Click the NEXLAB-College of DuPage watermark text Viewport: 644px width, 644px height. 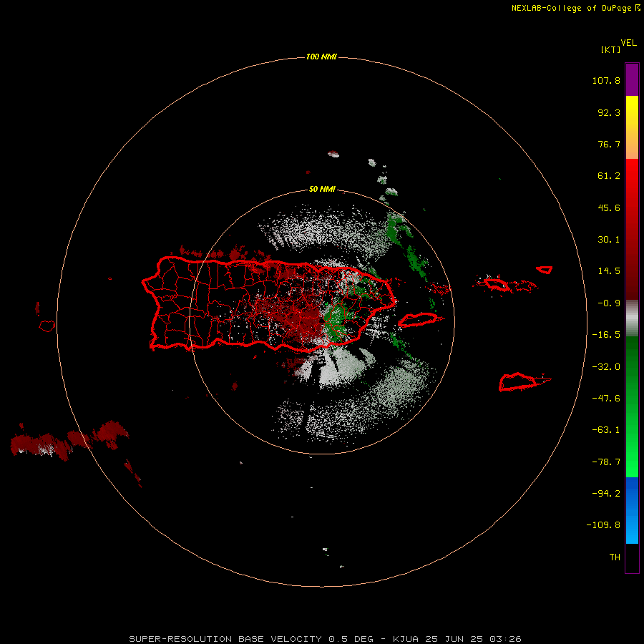tap(575, 8)
